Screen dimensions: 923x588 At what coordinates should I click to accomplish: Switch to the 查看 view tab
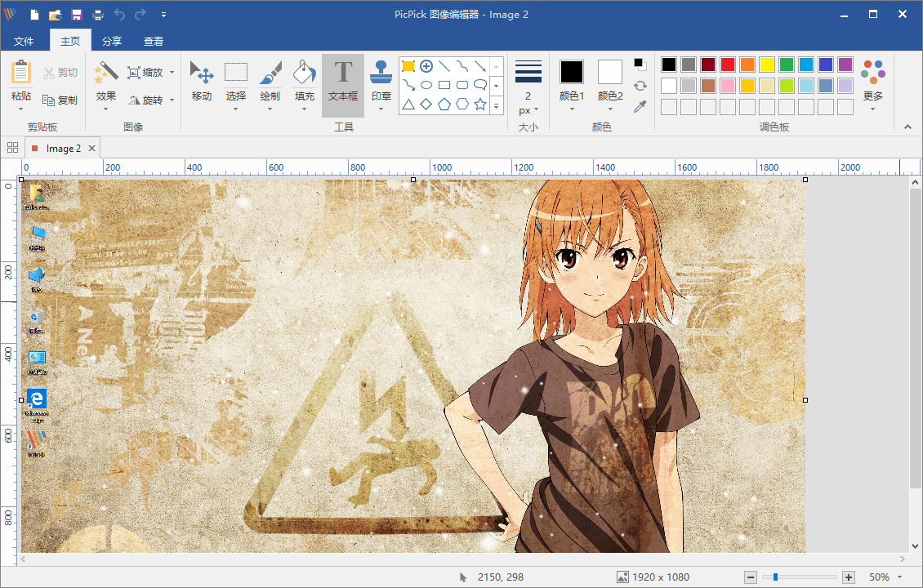point(154,41)
